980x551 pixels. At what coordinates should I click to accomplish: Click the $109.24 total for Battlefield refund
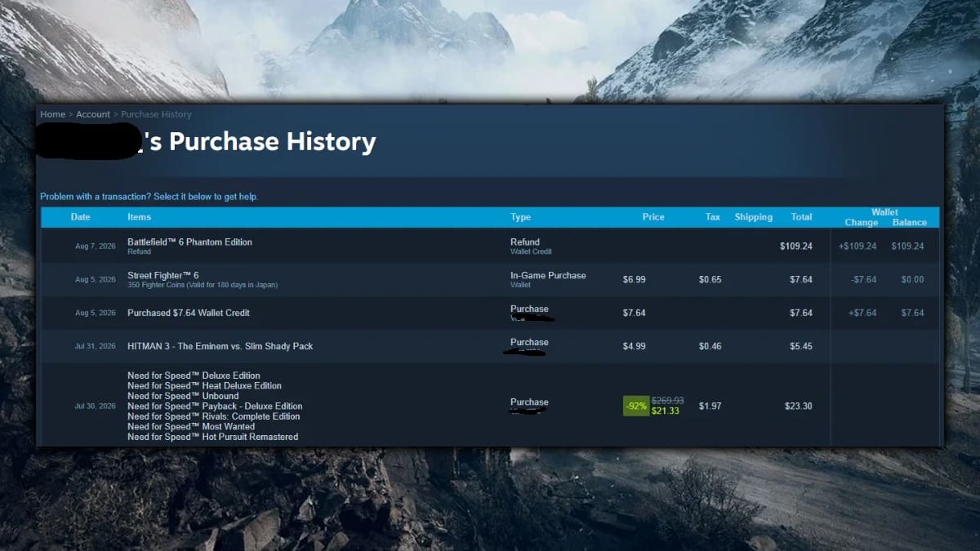(x=796, y=246)
